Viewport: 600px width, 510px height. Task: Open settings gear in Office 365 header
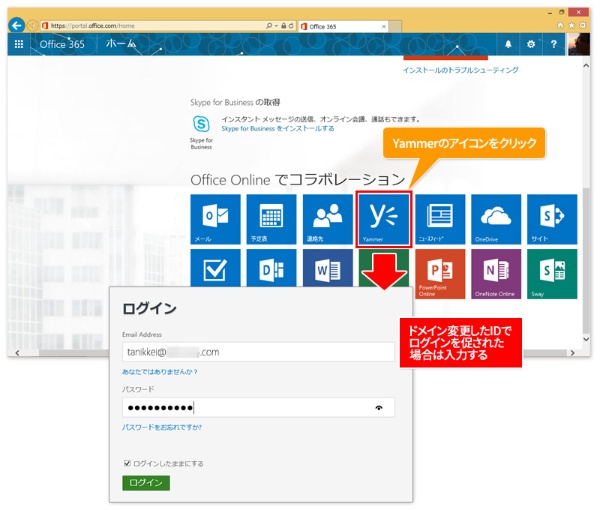click(x=531, y=44)
